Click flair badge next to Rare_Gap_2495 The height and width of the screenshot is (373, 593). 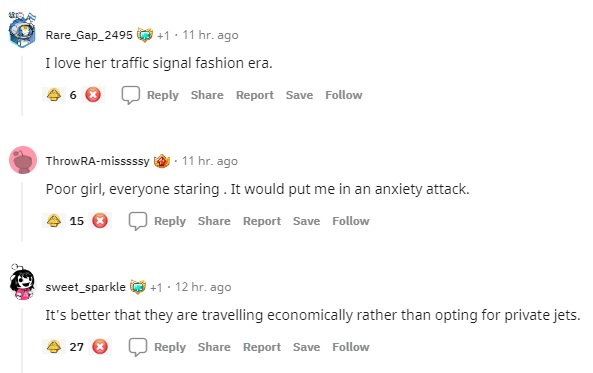click(x=144, y=35)
